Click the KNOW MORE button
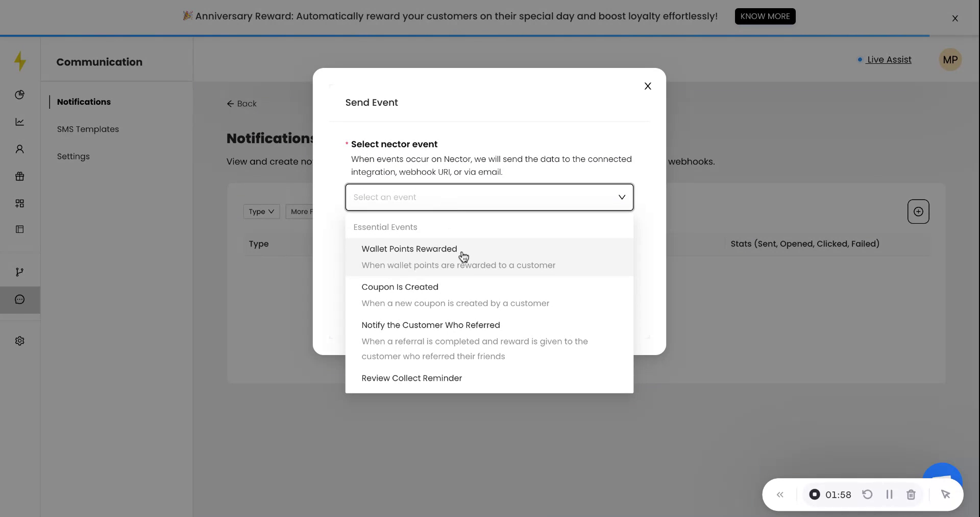 (x=765, y=16)
